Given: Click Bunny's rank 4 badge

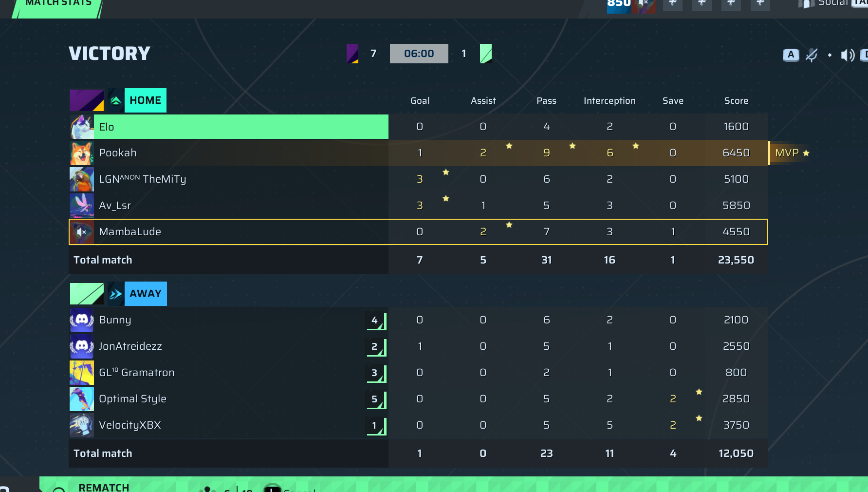Looking at the screenshot, I should [x=376, y=321].
